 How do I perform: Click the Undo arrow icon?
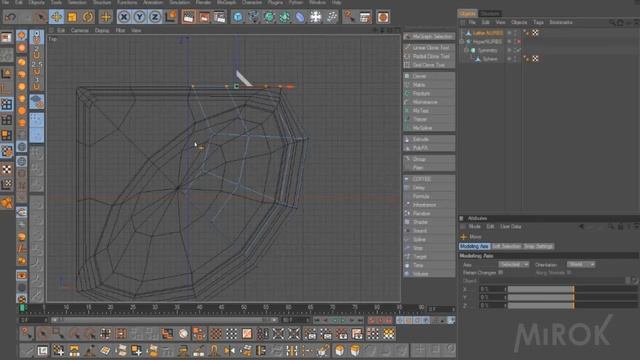point(11,17)
